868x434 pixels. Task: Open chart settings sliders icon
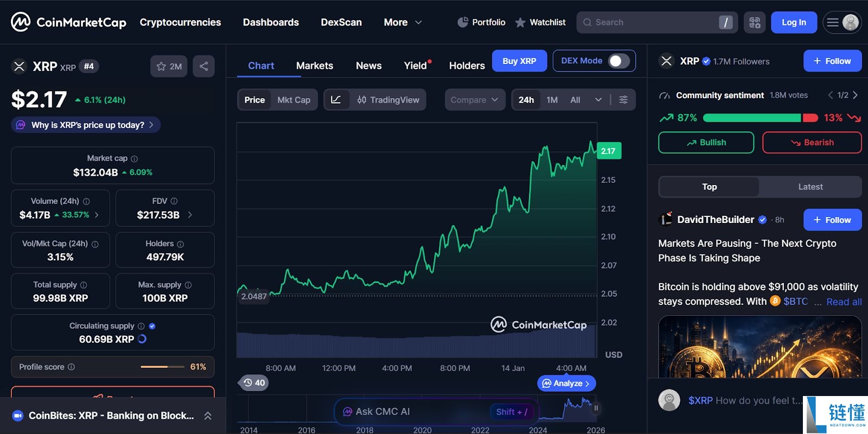[x=623, y=100]
